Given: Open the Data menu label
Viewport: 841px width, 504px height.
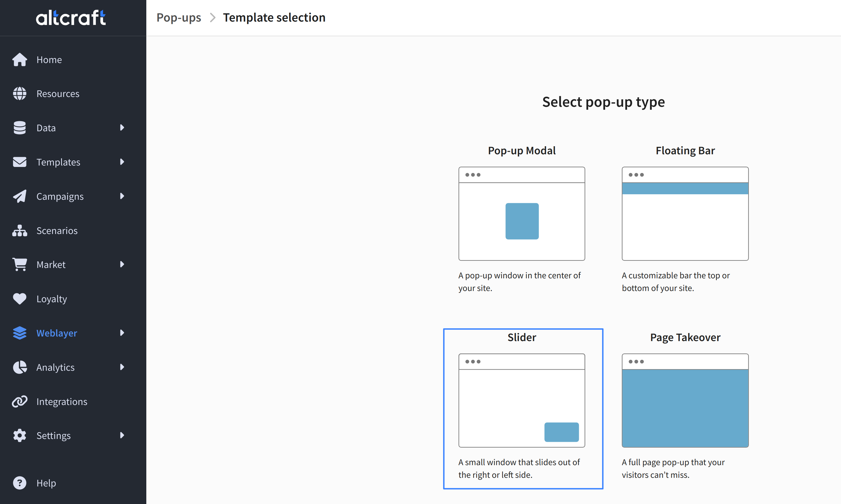Looking at the screenshot, I should (46, 128).
